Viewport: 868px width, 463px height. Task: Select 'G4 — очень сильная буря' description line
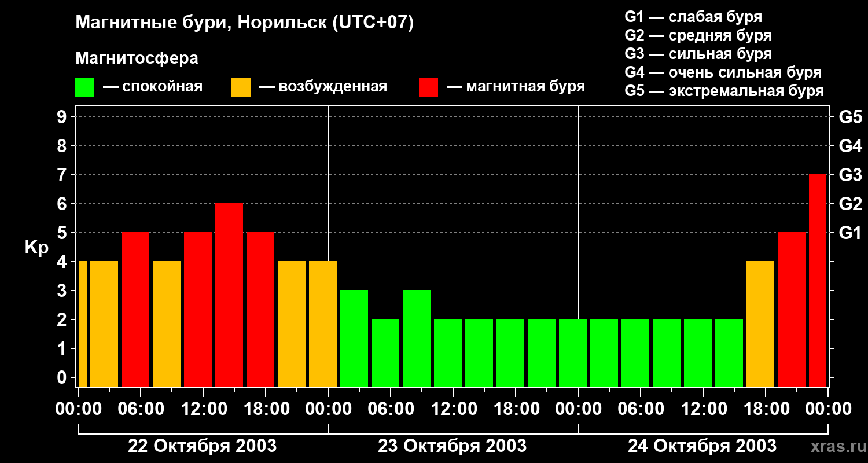(723, 72)
